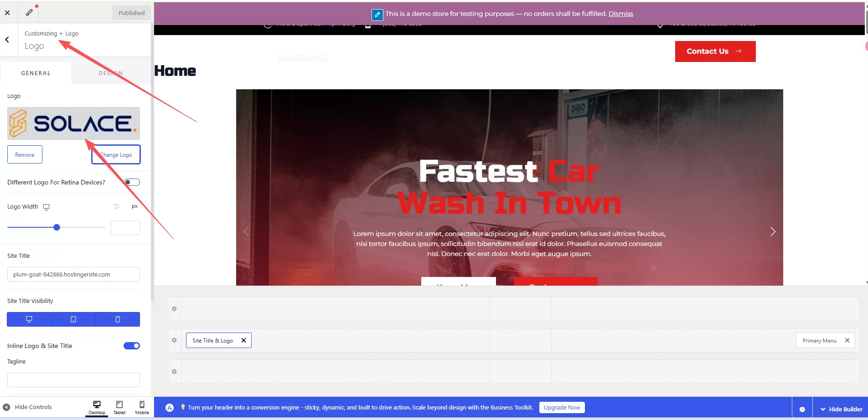Open the Design tab
The width and height of the screenshot is (868, 420).
pos(111,73)
